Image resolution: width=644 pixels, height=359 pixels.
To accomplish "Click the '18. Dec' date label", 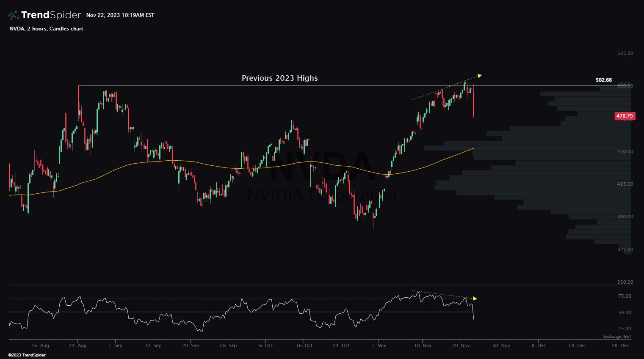I will tap(577, 345).
